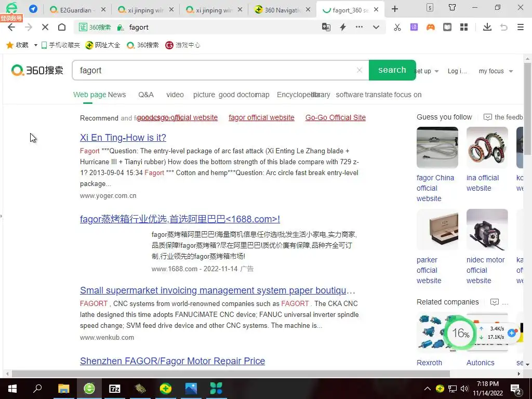
Task: Open fagor official website suggestion
Action: click(261, 117)
